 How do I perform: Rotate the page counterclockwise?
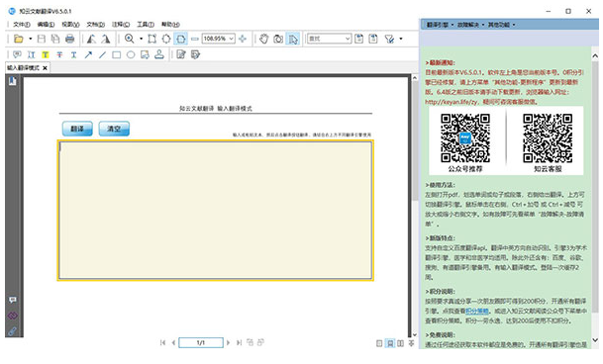[91, 39]
